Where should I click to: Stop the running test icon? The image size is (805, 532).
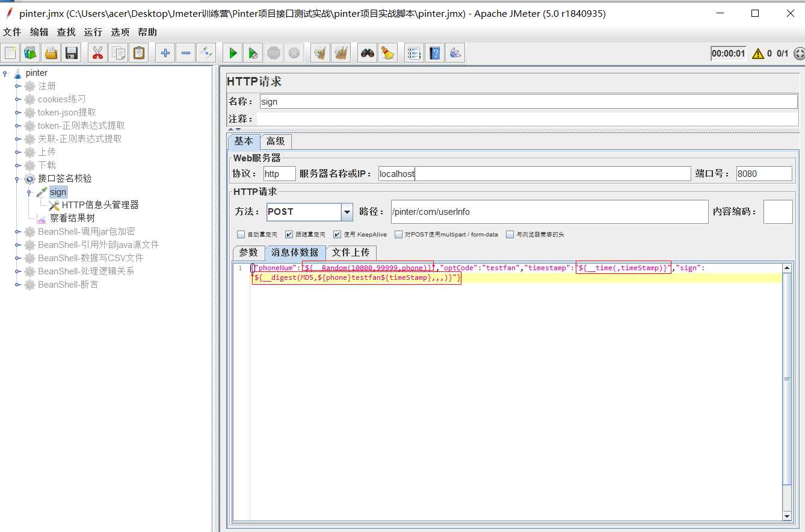[274, 53]
